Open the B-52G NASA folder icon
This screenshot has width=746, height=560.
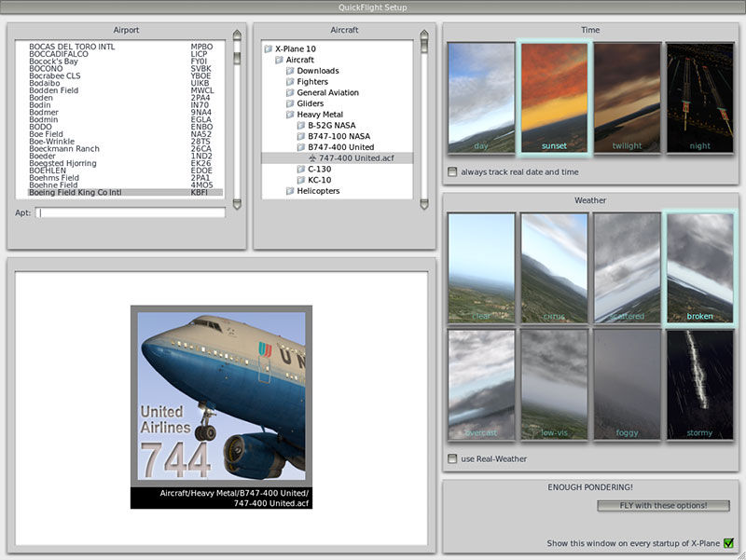coord(301,126)
